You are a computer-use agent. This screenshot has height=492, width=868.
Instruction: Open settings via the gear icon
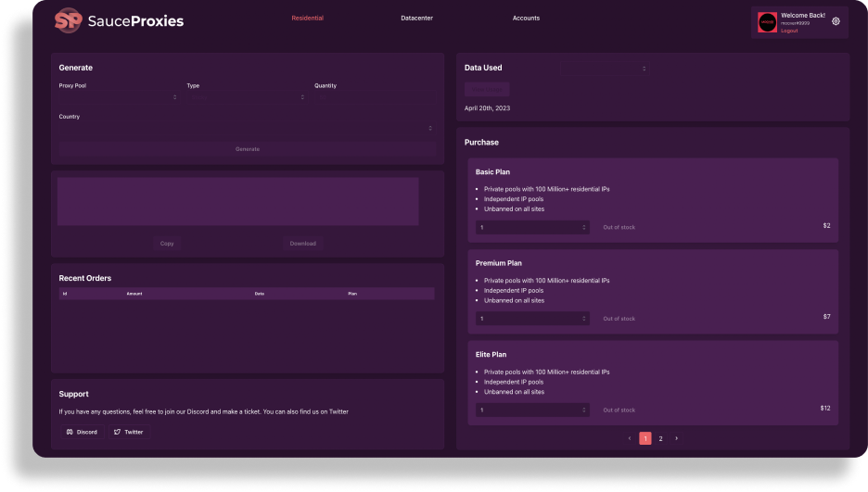point(836,21)
